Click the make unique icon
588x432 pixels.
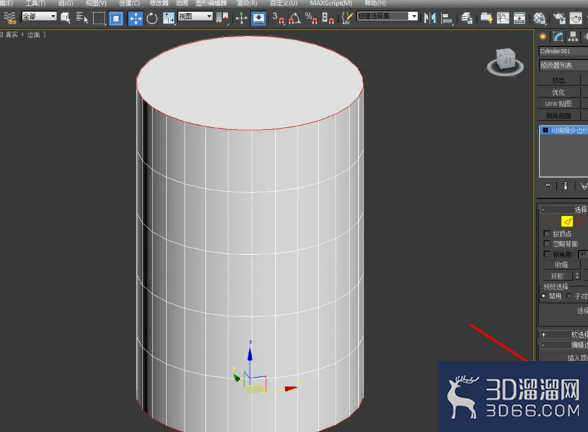(x=584, y=186)
